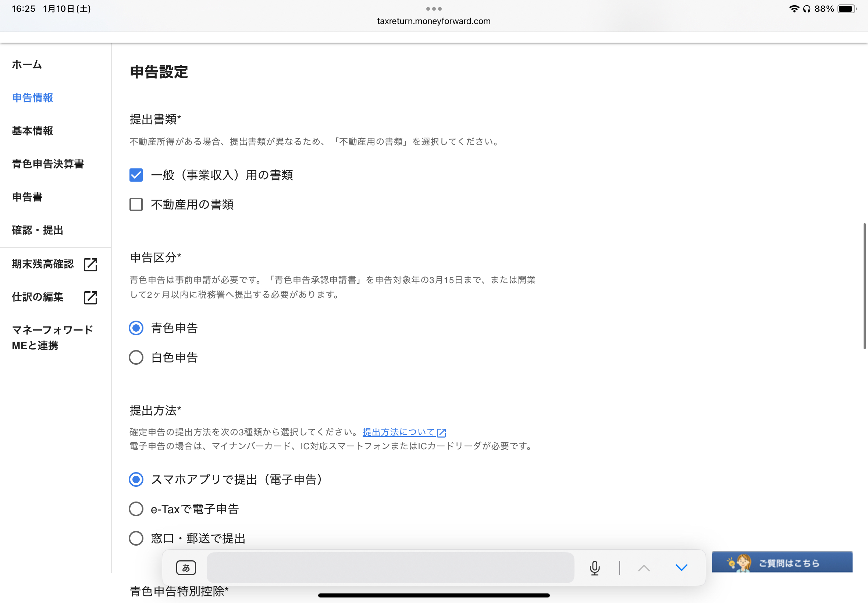Click the 青色申告特別控除* section label
Viewport: 868px width, 603px height.
[x=179, y=591]
